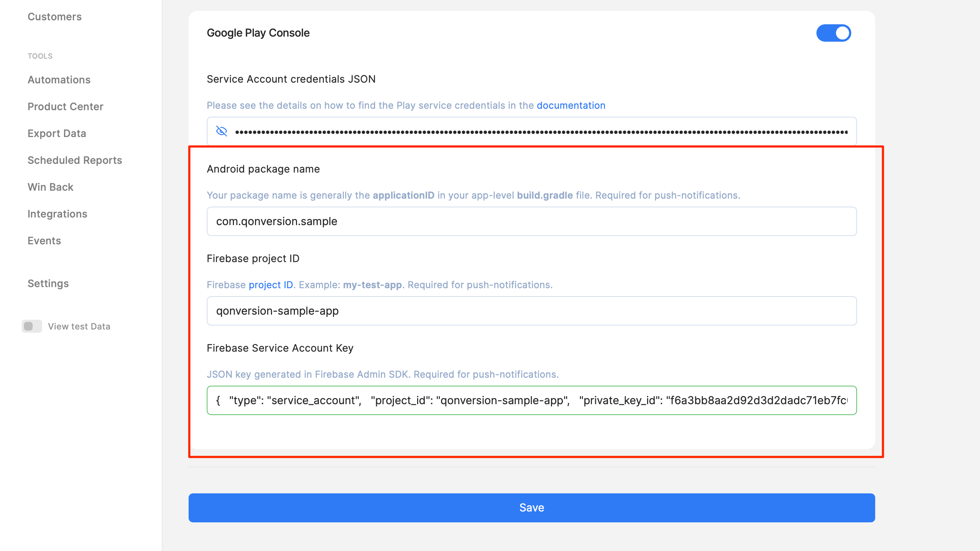Viewport: 980px width, 551px height.
Task: Click the masked credentials JSON field
Action: pos(540,132)
